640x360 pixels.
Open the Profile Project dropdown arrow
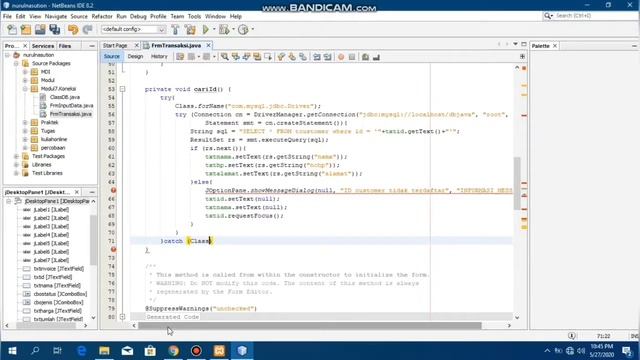[253, 29]
